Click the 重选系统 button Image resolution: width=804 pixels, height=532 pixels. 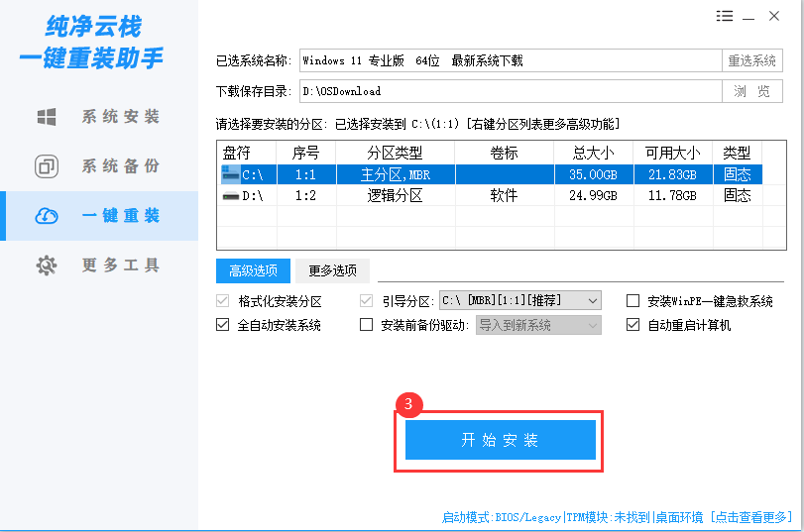point(751,60)
